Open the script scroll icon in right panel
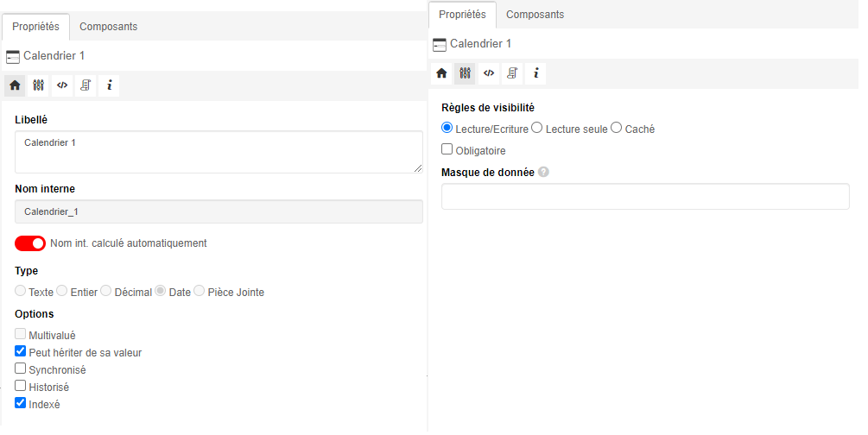This screenshot has height=435, width=868. pos(512,73)
